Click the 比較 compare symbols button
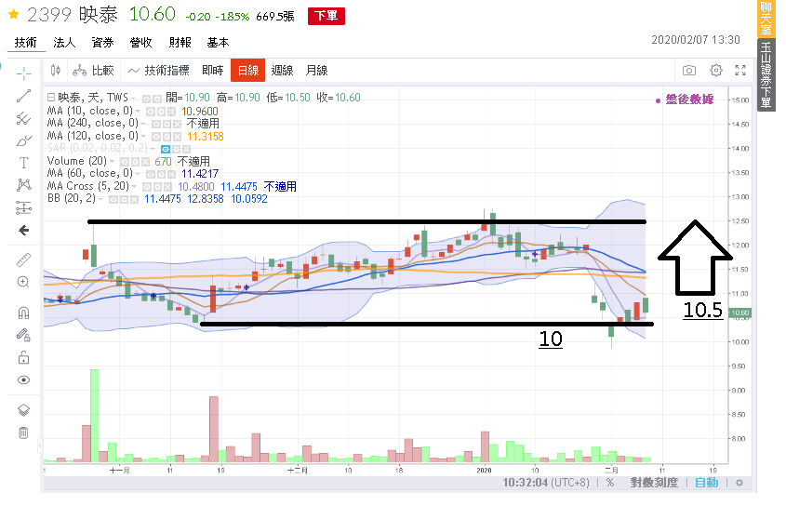This screenshot has width=786, height=532. [94, 71]
